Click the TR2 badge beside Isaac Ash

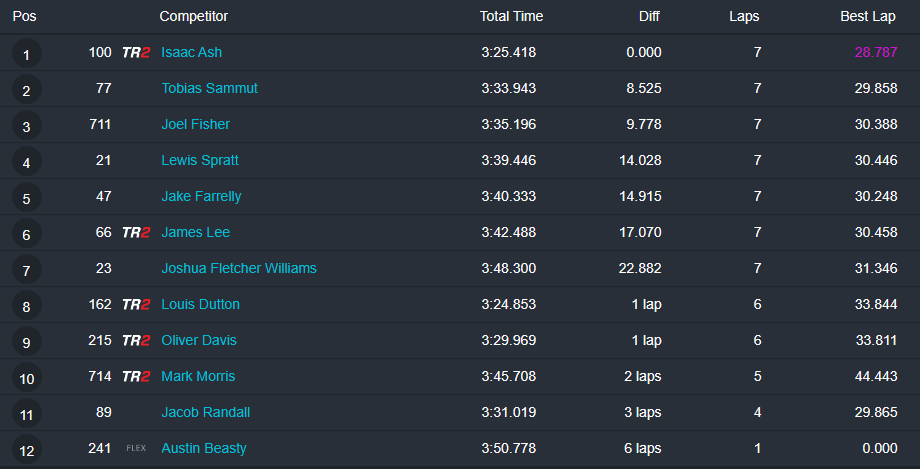click(135, 53)
